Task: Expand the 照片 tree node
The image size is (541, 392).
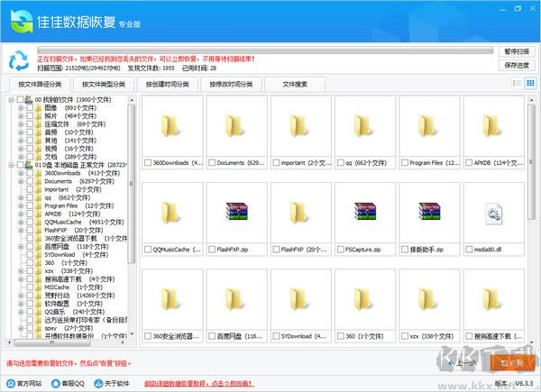Action: tap(21, 116)
